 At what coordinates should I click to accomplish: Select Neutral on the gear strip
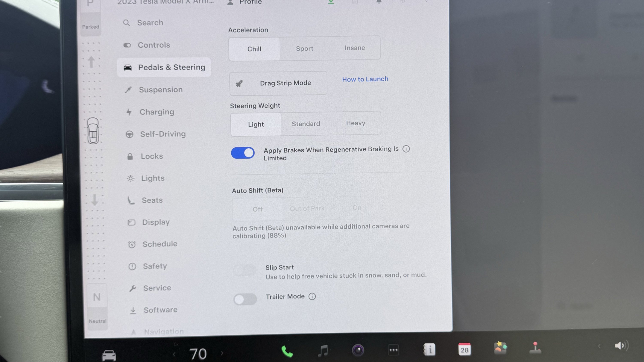(x=97, y=307)
